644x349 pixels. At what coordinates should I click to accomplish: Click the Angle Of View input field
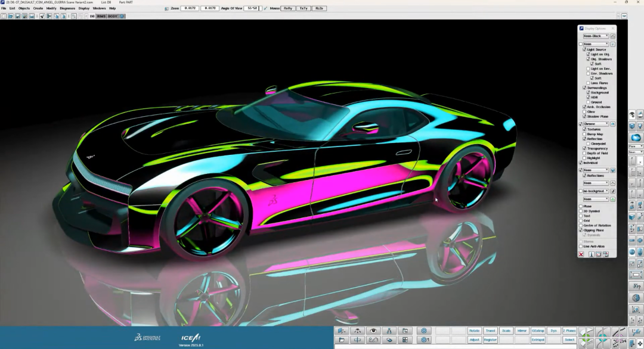252,8
